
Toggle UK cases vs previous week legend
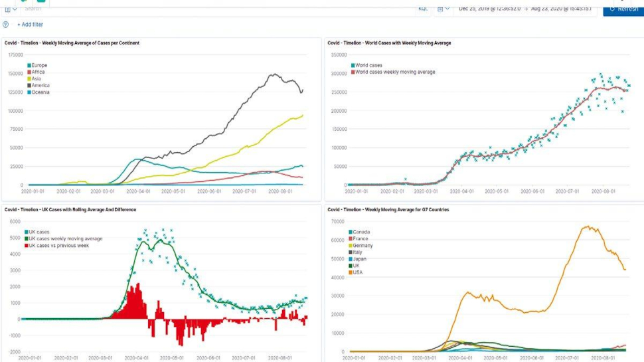pos(56,246)
